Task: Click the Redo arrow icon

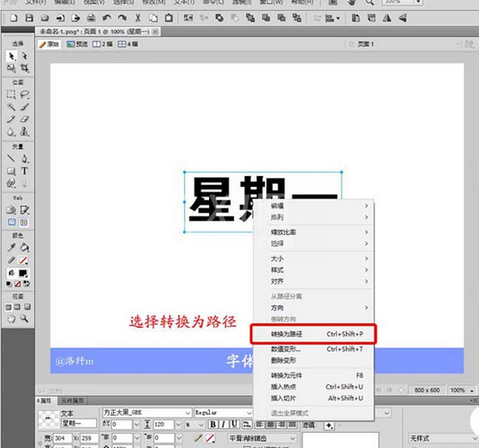Action: pyautogui.click(x=122, y=18)
